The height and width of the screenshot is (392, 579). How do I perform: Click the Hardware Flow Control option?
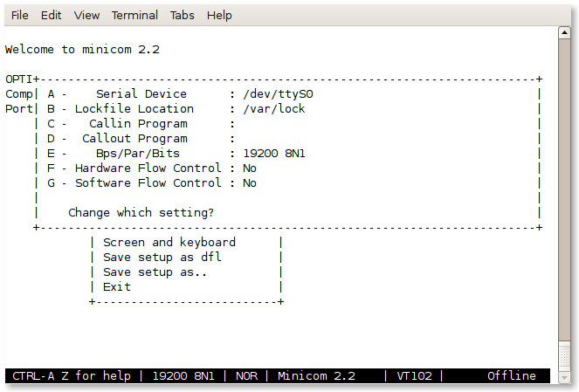[x=152, y=168]
